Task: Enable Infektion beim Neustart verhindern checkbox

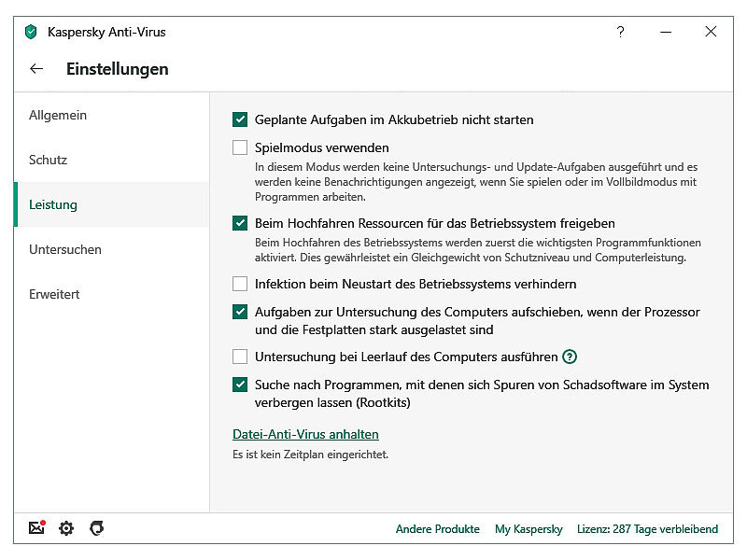Action: pyautogui.click(x=240, y=284)
